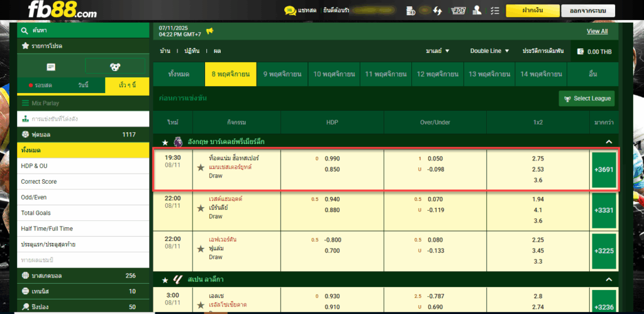This screenshot has width=644, height=314.
Task: Click the Mix Parlay hamburger icon
Action: [25, 103]
